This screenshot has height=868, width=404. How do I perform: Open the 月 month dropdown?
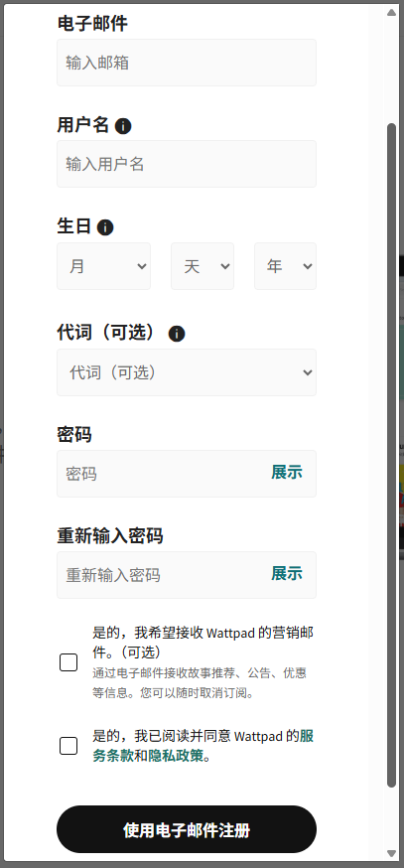[x=103, y=266]
